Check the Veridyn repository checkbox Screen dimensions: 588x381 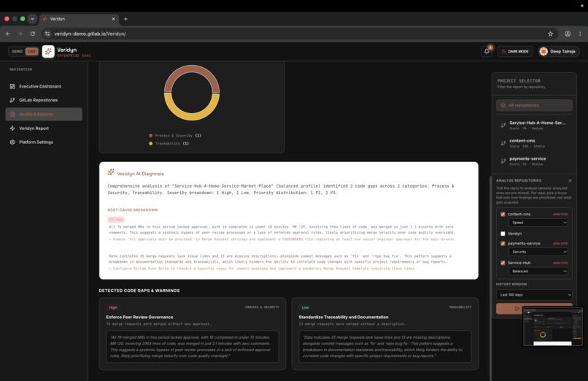coord(503,234)
